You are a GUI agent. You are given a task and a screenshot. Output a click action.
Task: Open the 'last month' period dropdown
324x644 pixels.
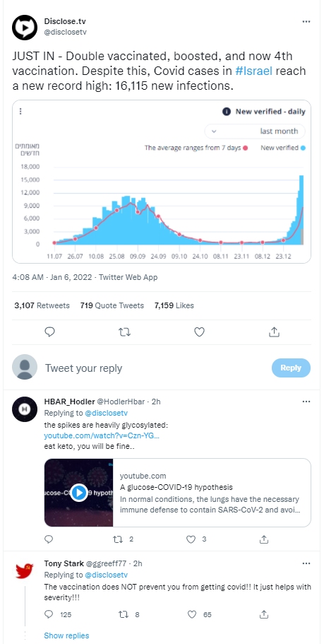pyautogui.click(x=255, y=131)
